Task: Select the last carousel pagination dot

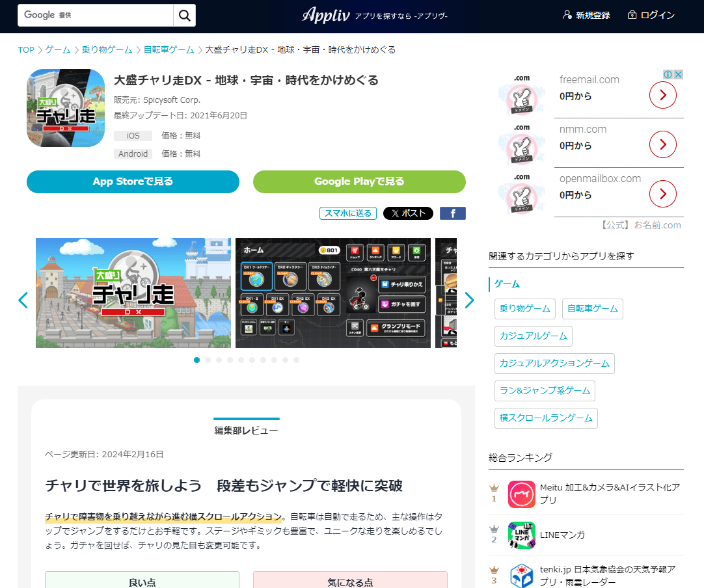Action: pos(296,360)
